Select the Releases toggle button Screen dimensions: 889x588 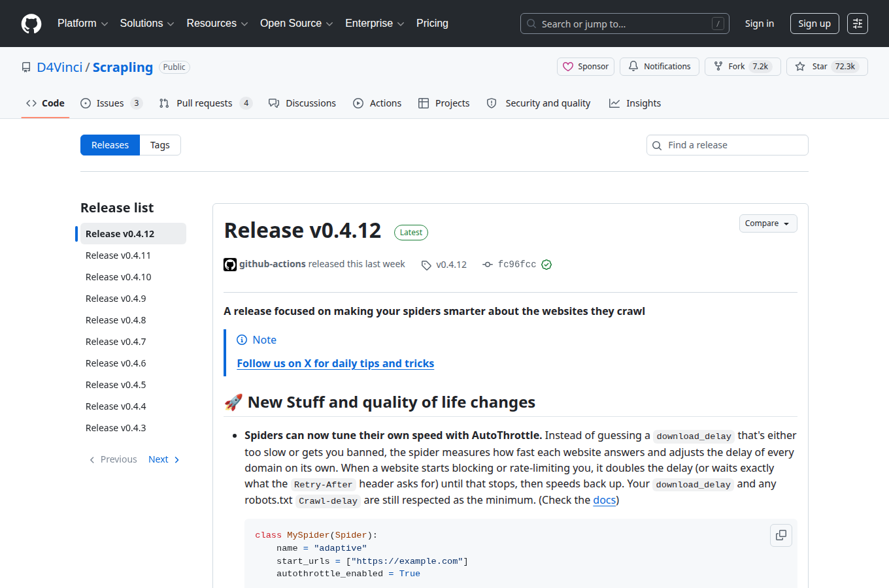[x=110, y=145]
